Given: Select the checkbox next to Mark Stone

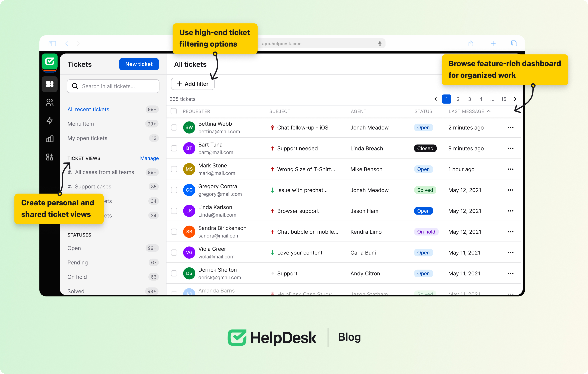Looking at the screenshot, I should (x=174, y=169).
